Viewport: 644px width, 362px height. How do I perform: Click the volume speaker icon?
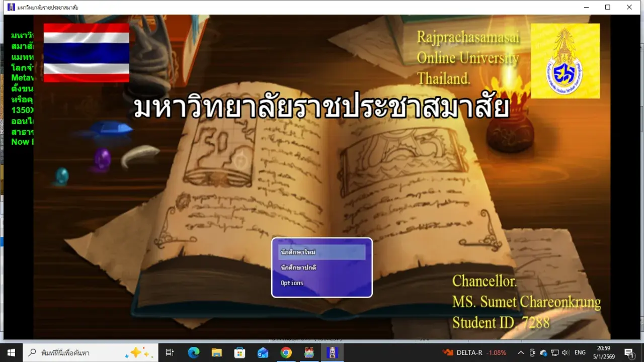566,352
